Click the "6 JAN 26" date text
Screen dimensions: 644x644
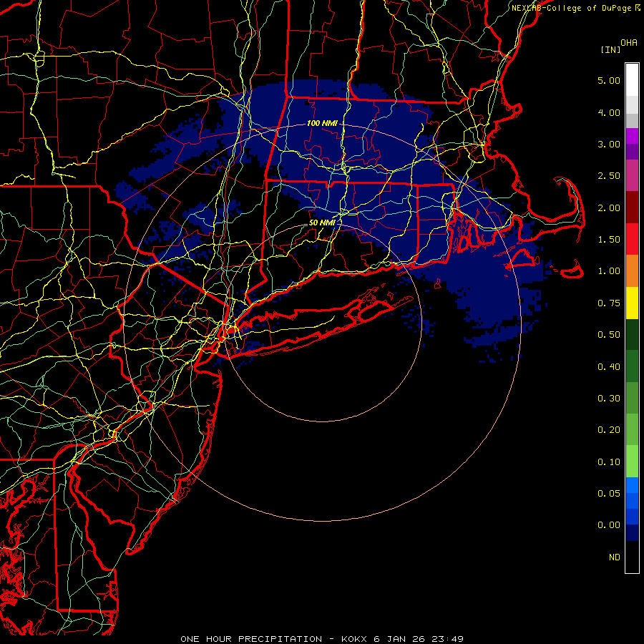399,639
